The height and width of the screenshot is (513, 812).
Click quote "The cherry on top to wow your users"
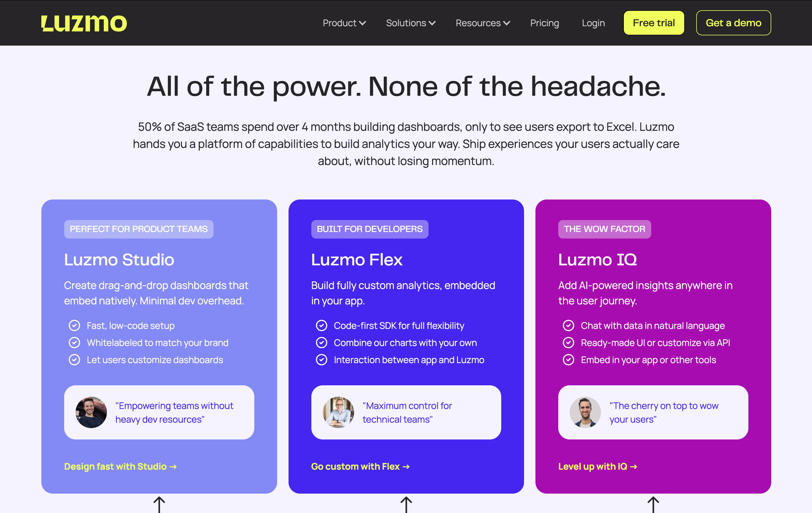(664, 413)
